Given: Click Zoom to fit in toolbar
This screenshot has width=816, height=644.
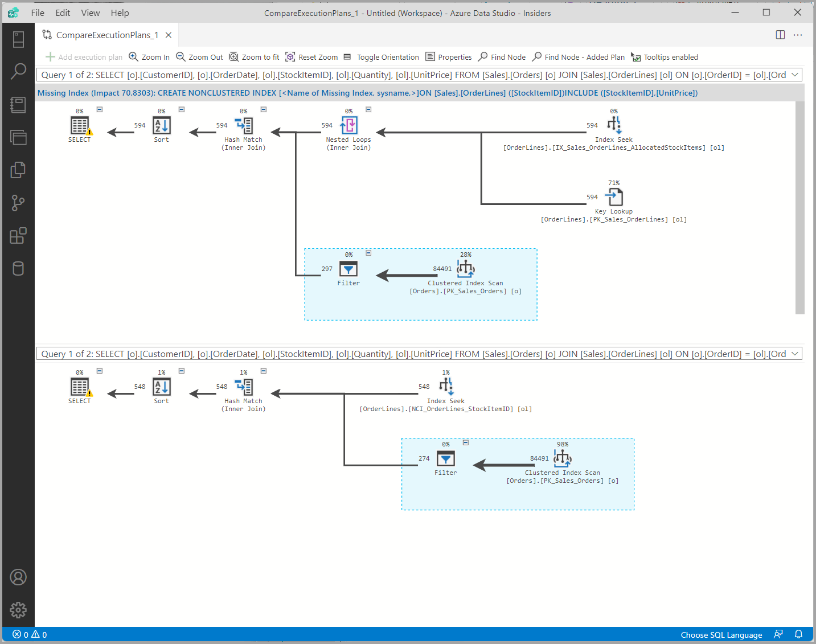Looking at the screenshot, I should coord(254,57).
